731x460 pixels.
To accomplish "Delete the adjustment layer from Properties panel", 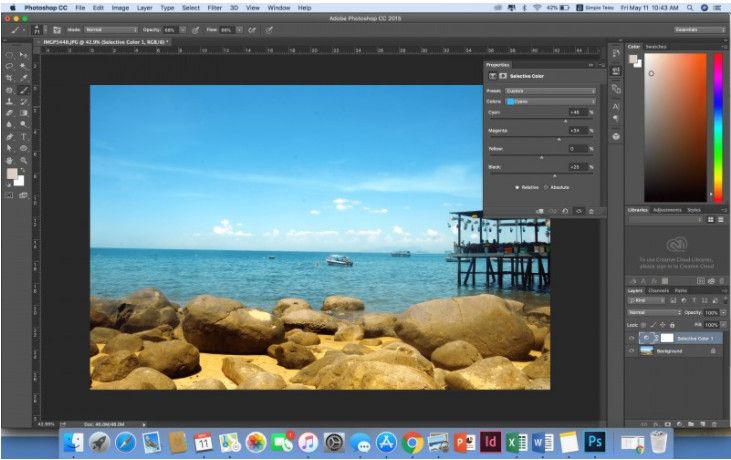I will pyautogui.click(x=591, y=211).
